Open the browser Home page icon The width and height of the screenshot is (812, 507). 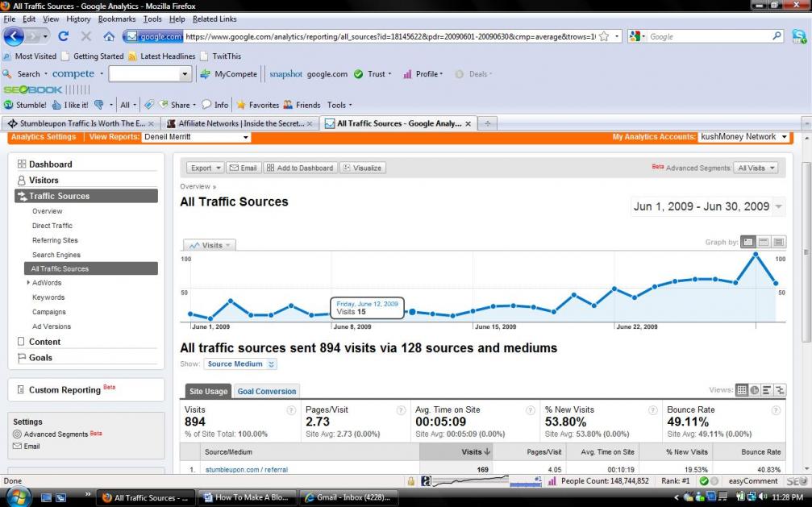click(x=109, y=36)
